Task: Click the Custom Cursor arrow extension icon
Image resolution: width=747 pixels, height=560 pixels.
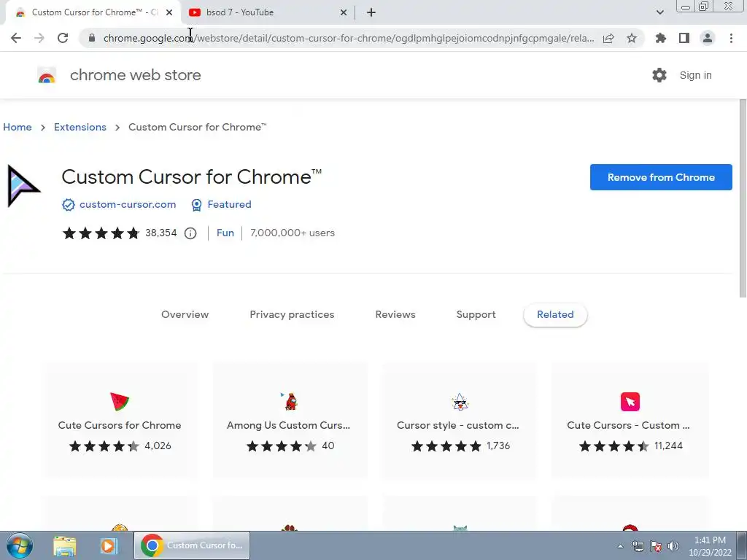Action: click(23, 186)
